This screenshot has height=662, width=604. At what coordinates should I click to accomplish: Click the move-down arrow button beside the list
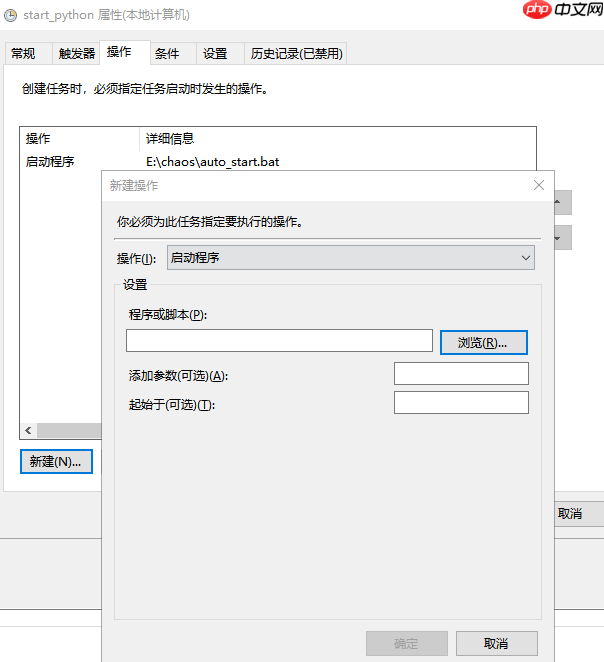pyautogui.click(x=563, y=238)
